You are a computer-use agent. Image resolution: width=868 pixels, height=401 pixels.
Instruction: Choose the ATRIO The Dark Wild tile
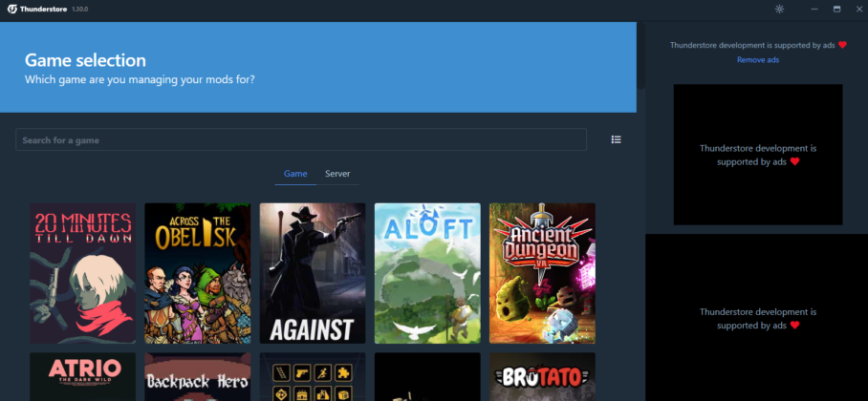[82, 377]
